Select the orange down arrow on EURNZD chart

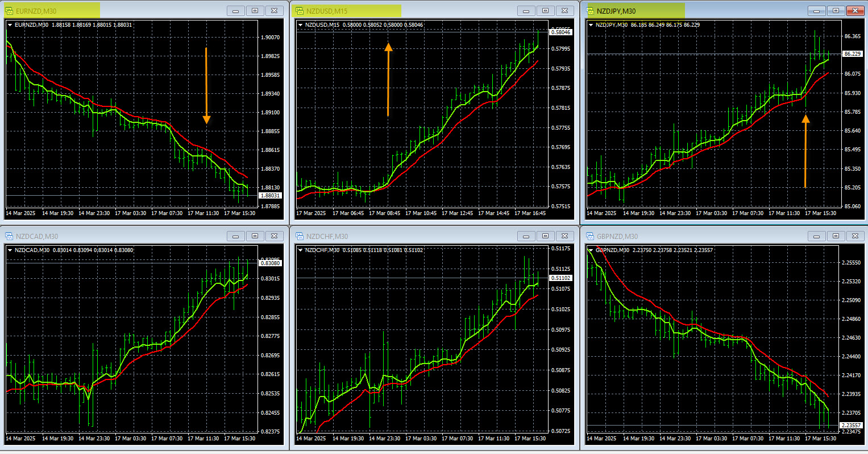[x=206, y=85]
